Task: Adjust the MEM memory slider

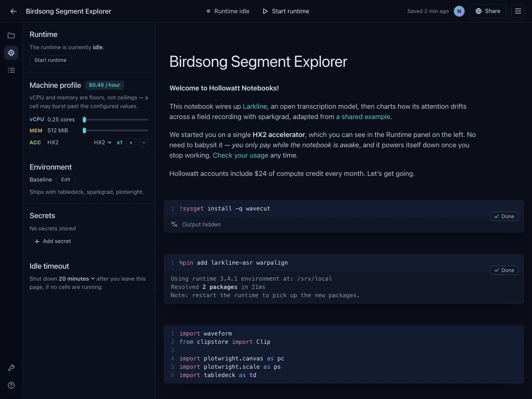Action: pos(116,131)
